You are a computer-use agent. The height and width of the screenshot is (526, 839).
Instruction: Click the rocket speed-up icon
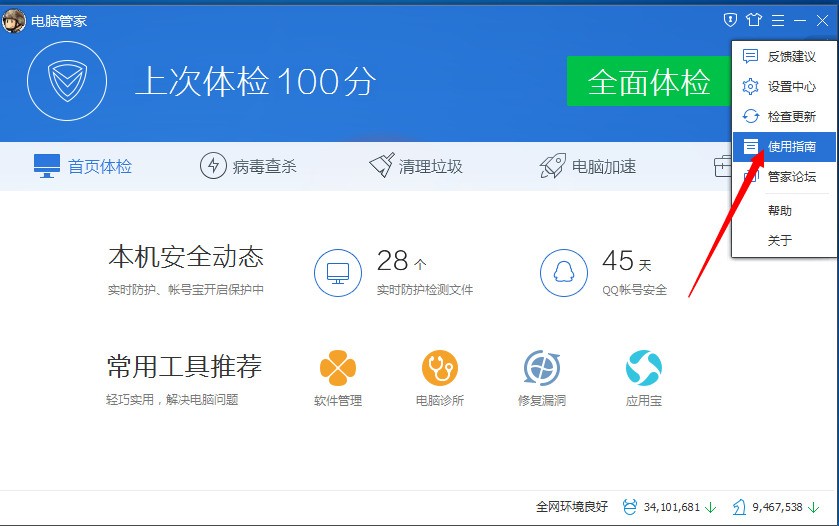point(552,166)
